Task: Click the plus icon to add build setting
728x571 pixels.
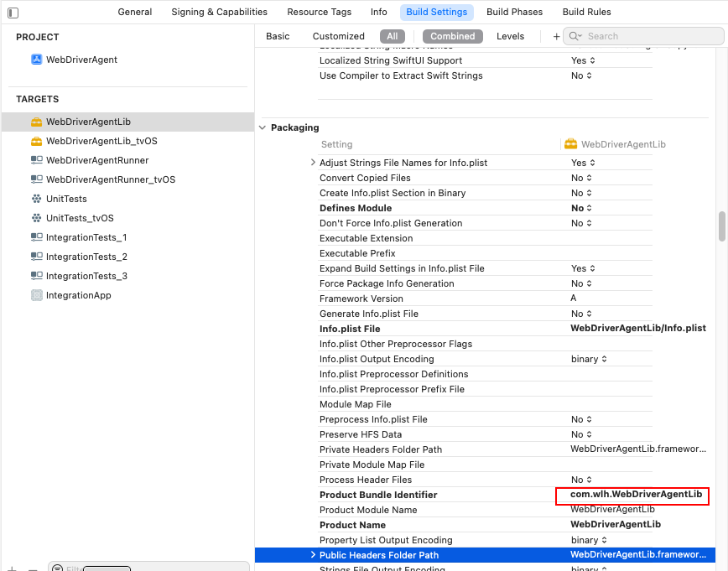Action: point(556,36)
